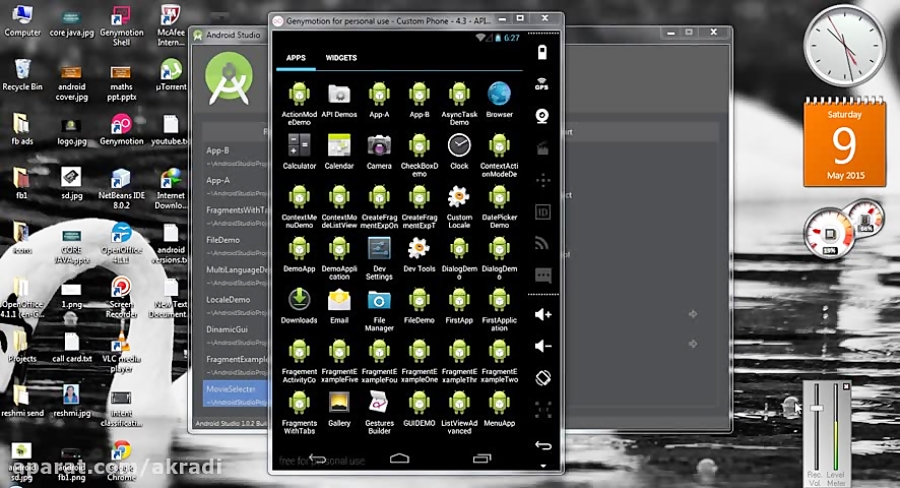The height and width of the screenshot is (488, 900).
Task: Open the ActionModeDemo app in emulator
Action: pyautogui.click(x=299, y=103)
